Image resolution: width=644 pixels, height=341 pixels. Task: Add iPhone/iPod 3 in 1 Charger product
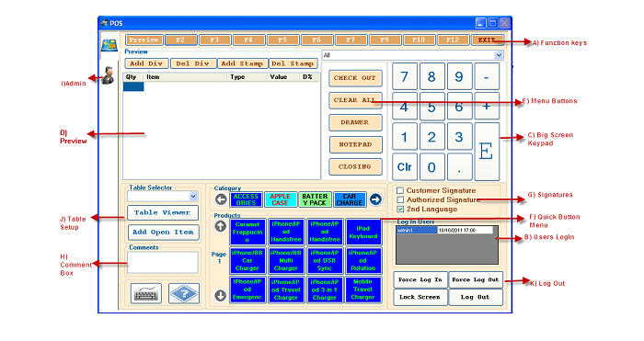(x=325, y=290)
